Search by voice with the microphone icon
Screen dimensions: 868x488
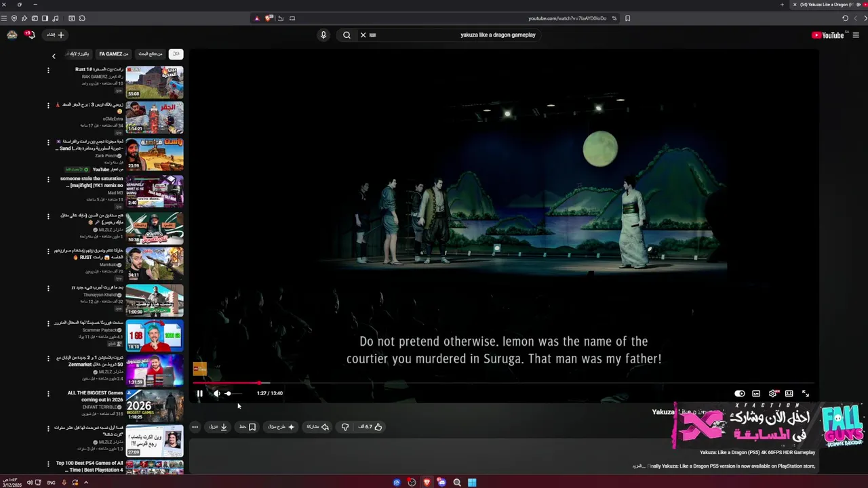(x=323, y=35)
